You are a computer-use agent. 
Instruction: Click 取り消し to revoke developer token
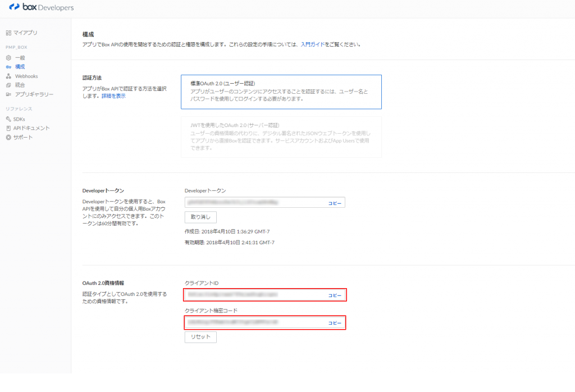[200, 217]
